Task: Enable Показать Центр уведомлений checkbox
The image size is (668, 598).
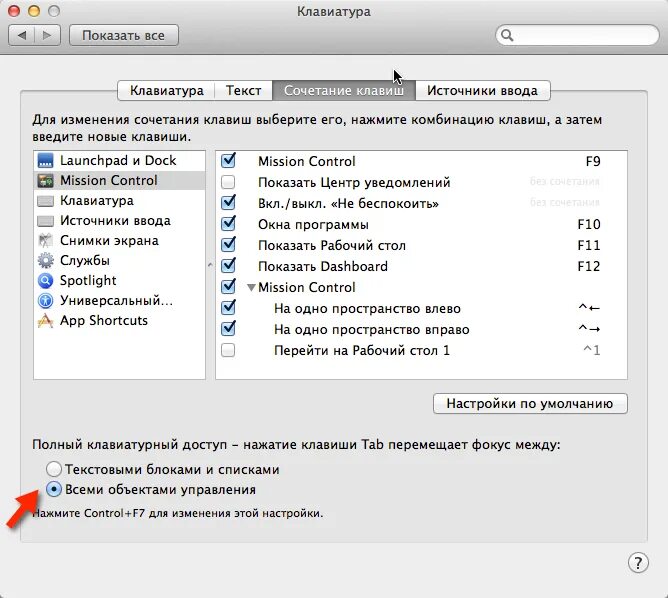Action: [228, 182]
